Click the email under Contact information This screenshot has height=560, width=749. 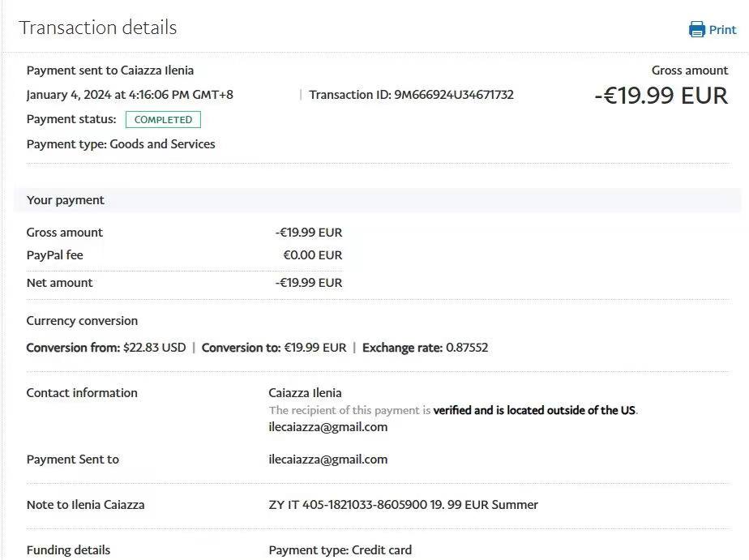(x=327, y=427)
